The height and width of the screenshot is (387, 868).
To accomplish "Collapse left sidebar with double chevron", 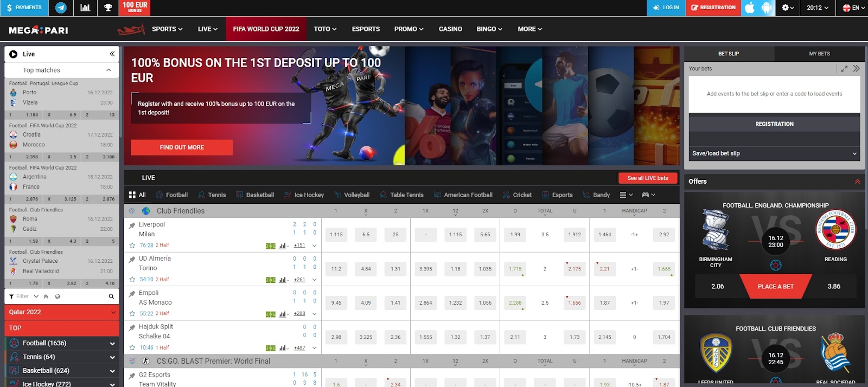I will point(112,54).
